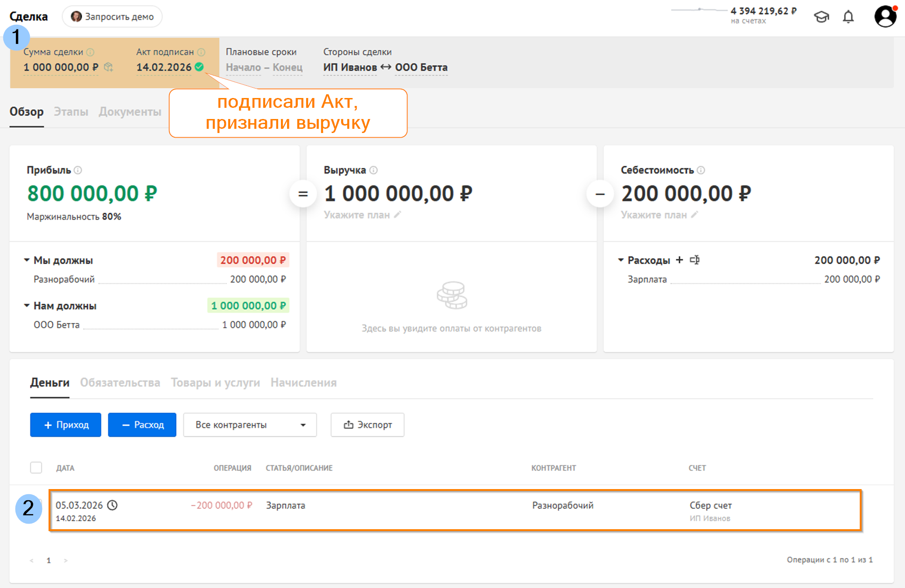
Task: Click the graduation cap training icon
Action: pyautogui.click(x=821, y=17)
